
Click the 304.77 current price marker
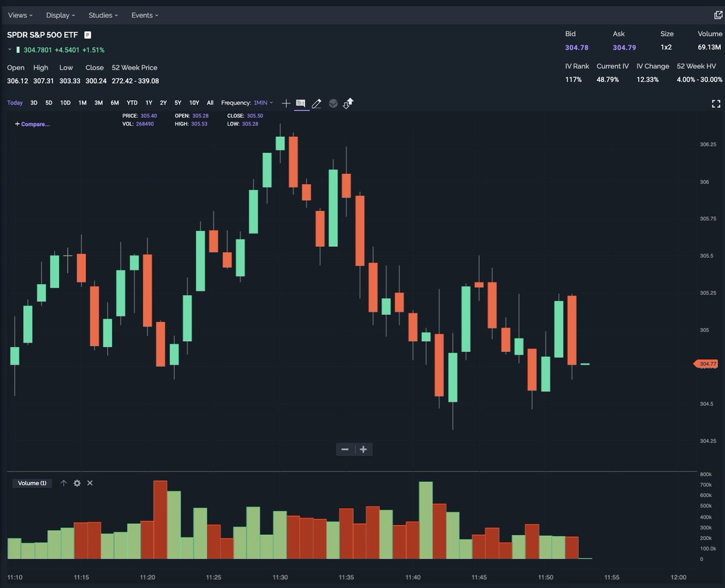(706, 364)
